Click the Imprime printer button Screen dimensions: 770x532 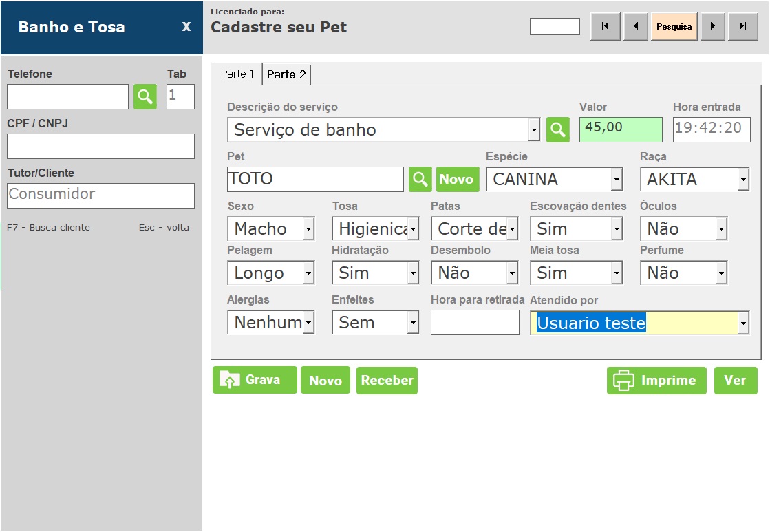[x=656, y=380]
